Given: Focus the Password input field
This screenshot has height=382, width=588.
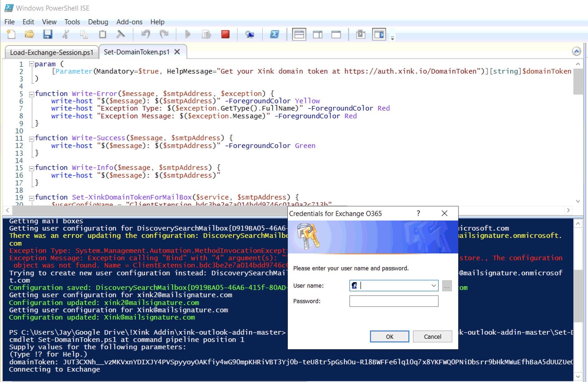Looking at the screenshot, I should pyautogui.click(x=394, y=301).
